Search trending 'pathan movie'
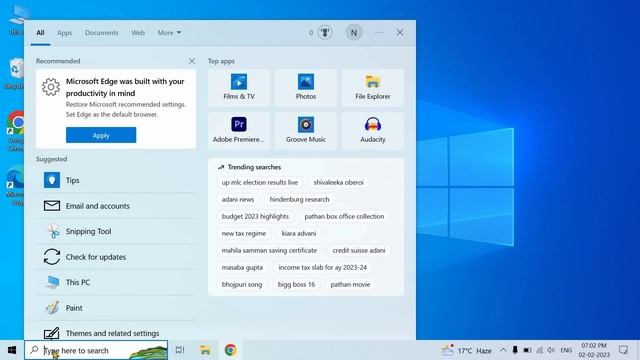This screenshot has height=360, width=640. point(350,284)
